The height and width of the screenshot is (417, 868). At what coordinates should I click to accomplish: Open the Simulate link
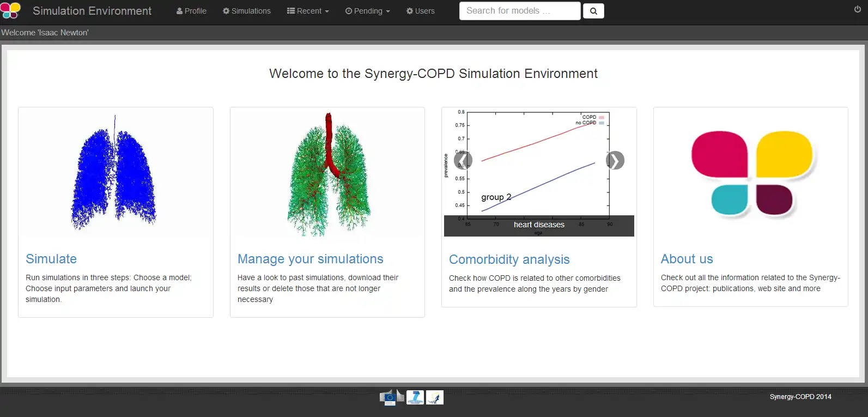coord(51,259)
